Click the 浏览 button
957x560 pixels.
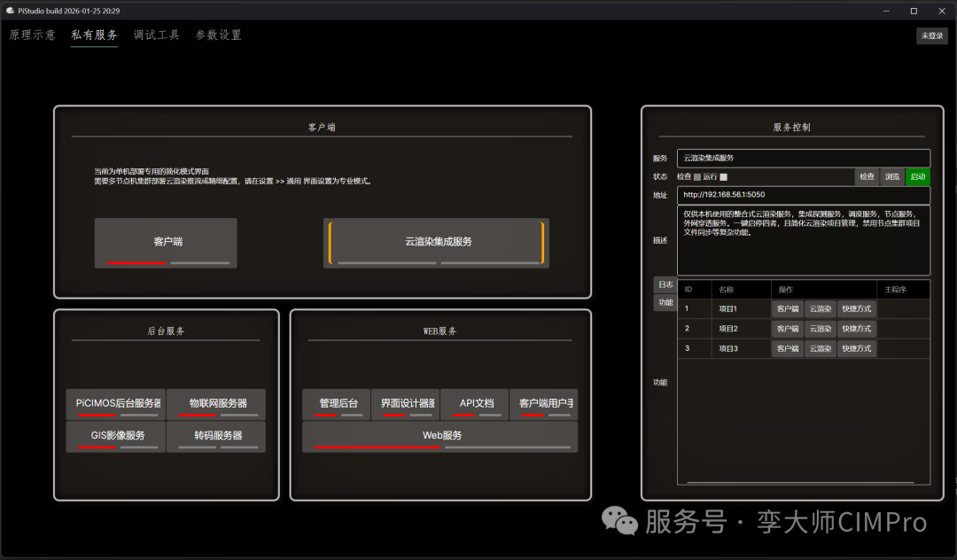892,177
